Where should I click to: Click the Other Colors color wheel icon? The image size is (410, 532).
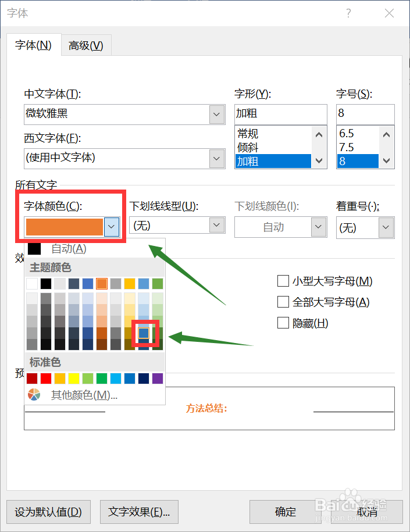[34, 395]
